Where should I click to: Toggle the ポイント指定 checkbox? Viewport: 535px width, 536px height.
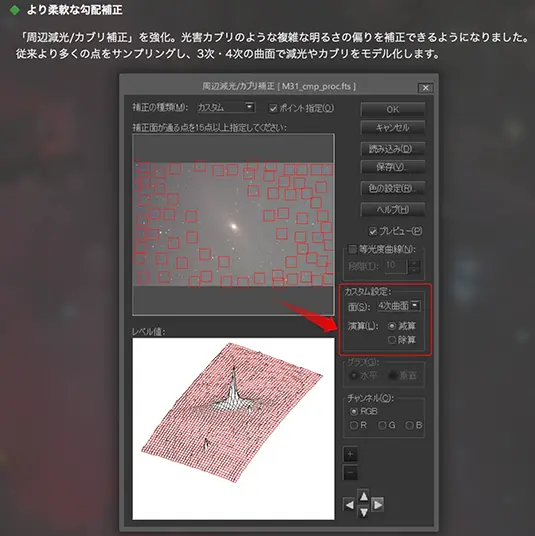[273, 109]
